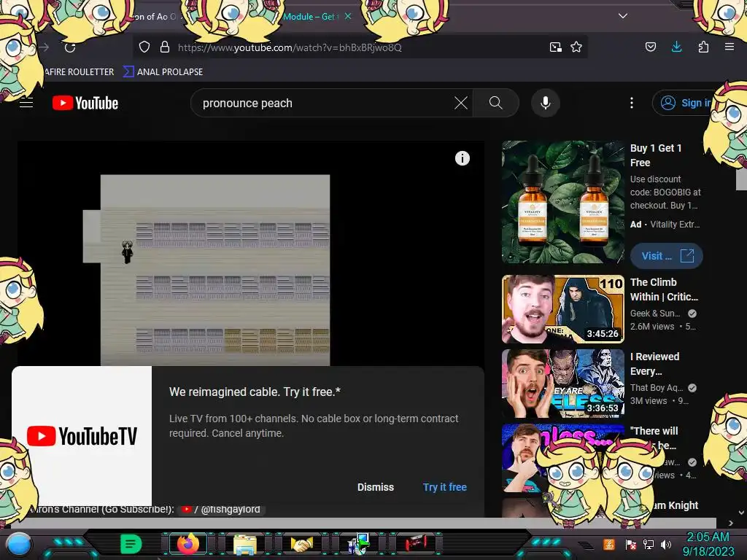Image resolution: width=747 pixels, height=560 pixels.
Task: Open the Firefox application menu
Action: 729,47
